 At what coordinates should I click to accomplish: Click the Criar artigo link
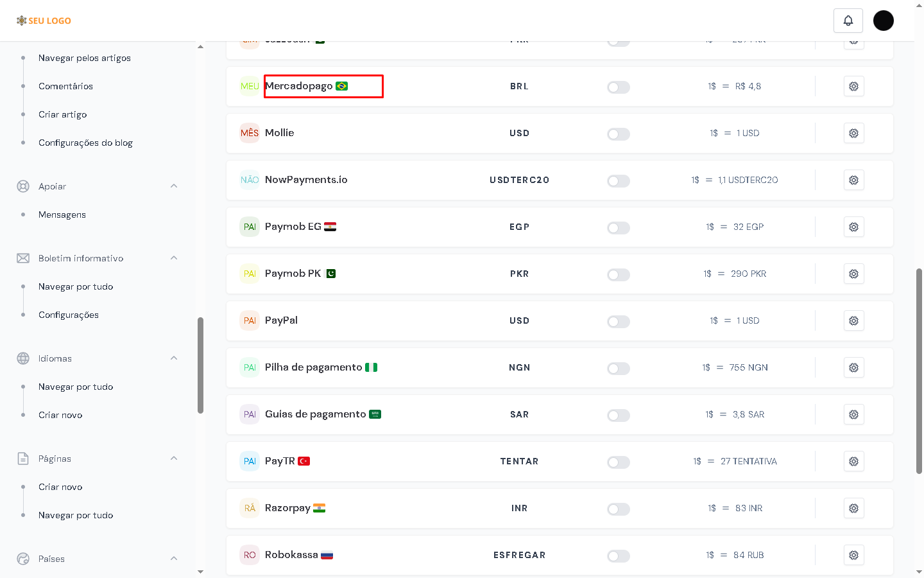tap(63, 114)
